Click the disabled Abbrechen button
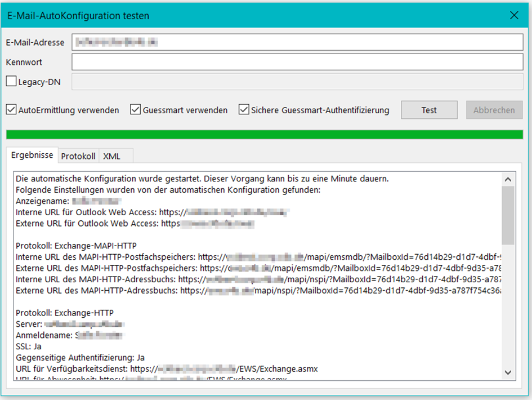The image size is (532, 400). (494, 110)
